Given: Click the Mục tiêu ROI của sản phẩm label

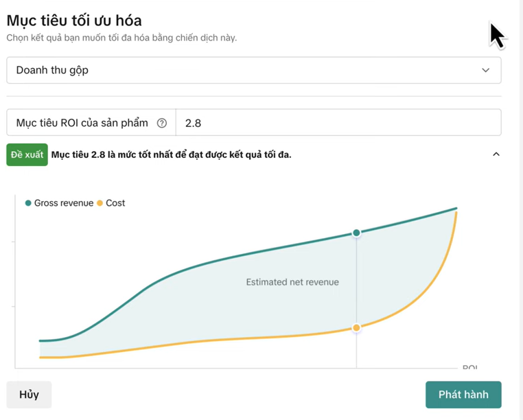Looking at the screenshot, I should point(82,124).
